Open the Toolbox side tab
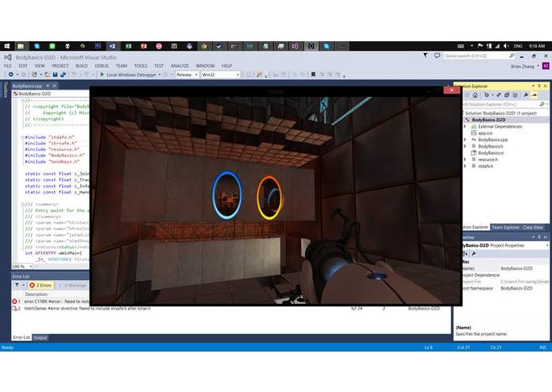 6,90
